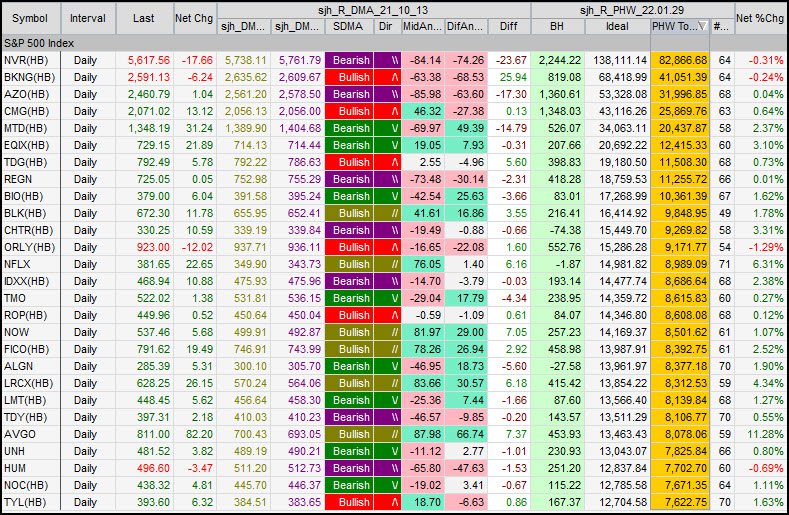Select the EQIX(HB) symbol
The image size is (789, 515).
coord(27,145)
